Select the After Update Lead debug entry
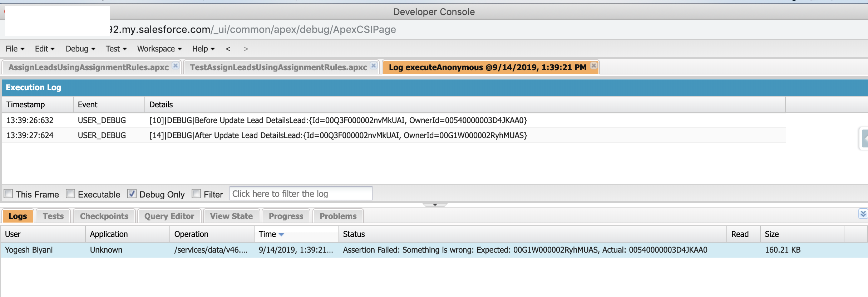 338,136
